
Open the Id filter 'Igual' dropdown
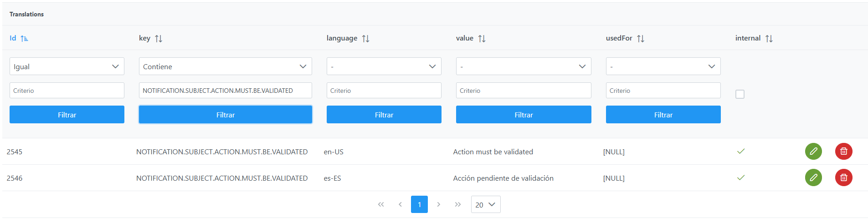pos(67,66)
